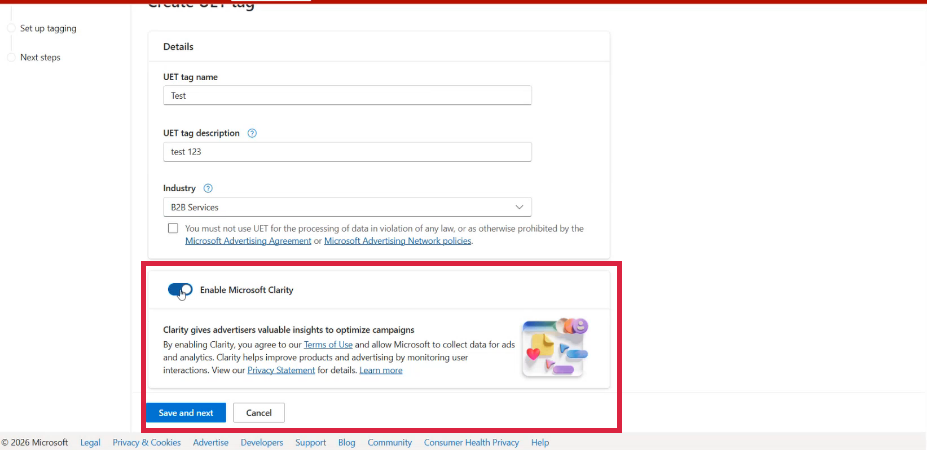This screenshot has height=450, width=927.
Task: Open the UET tag description help icon
Action: 252,133
